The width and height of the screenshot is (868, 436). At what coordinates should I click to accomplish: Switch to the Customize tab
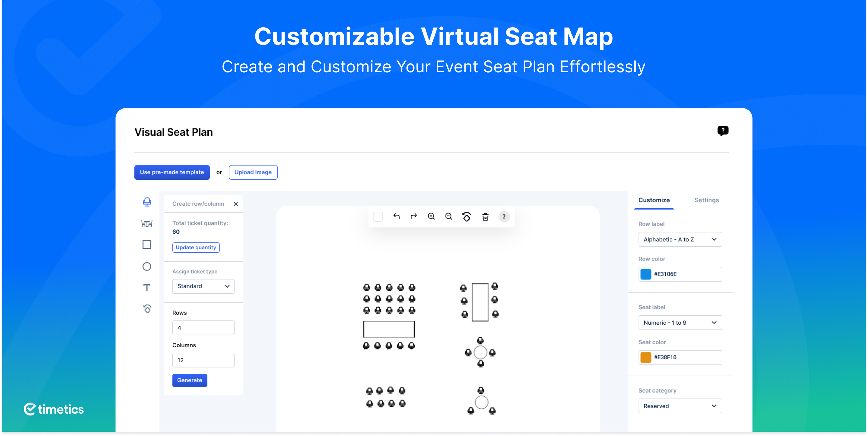tap(654, 200)
